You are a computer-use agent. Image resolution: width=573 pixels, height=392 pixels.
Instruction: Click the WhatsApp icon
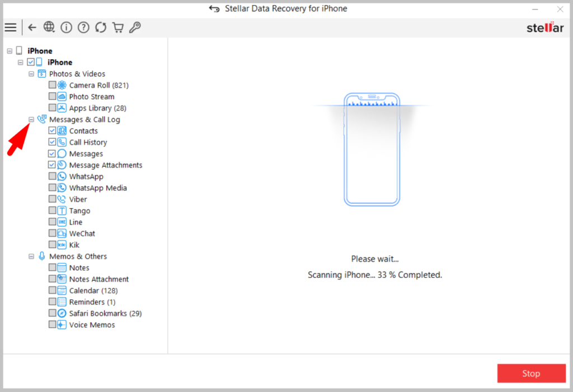[x=62, y=177]
